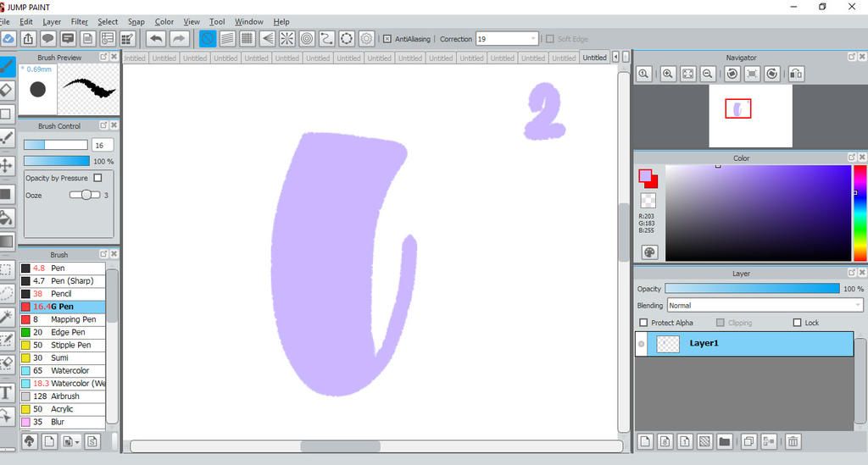Enable the crisscross grid snap guide
The width and height of the screenshot is (868, 465).
(x=247, y=39)
